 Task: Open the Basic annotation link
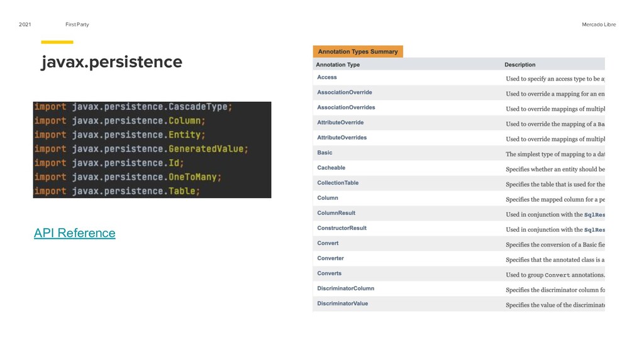pyautogui.click(x=325, y=153)
